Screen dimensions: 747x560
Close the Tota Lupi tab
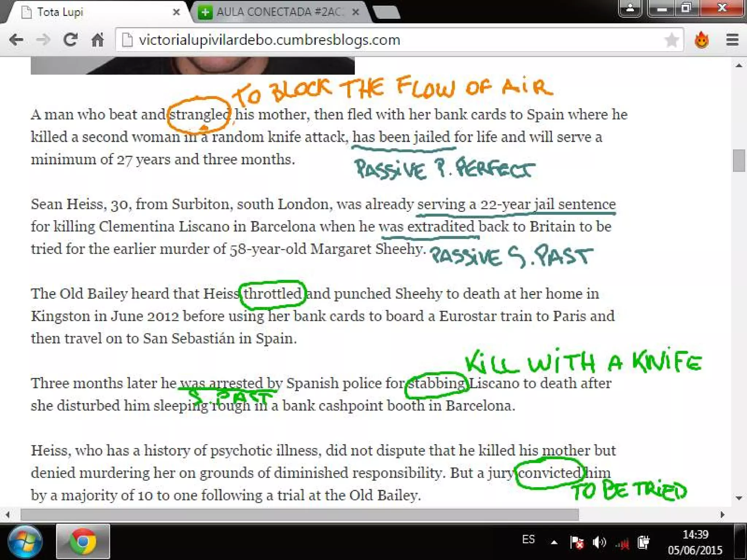point(176,12)
